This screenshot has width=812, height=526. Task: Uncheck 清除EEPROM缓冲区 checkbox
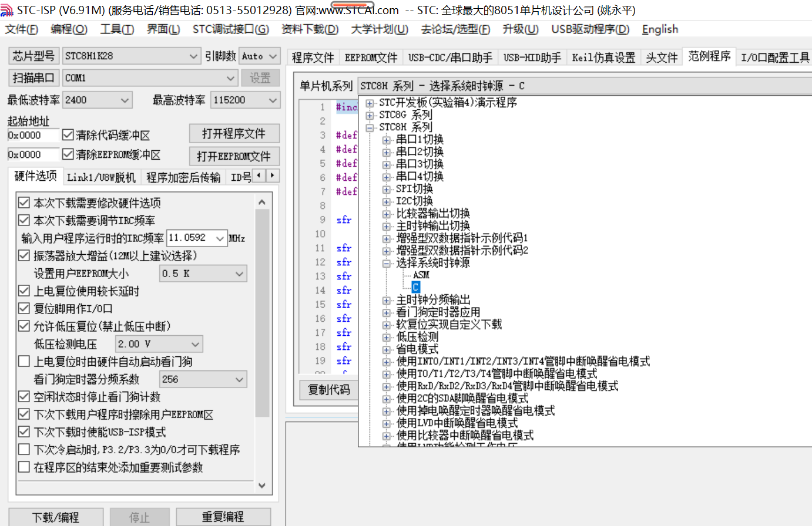point(68,154)
